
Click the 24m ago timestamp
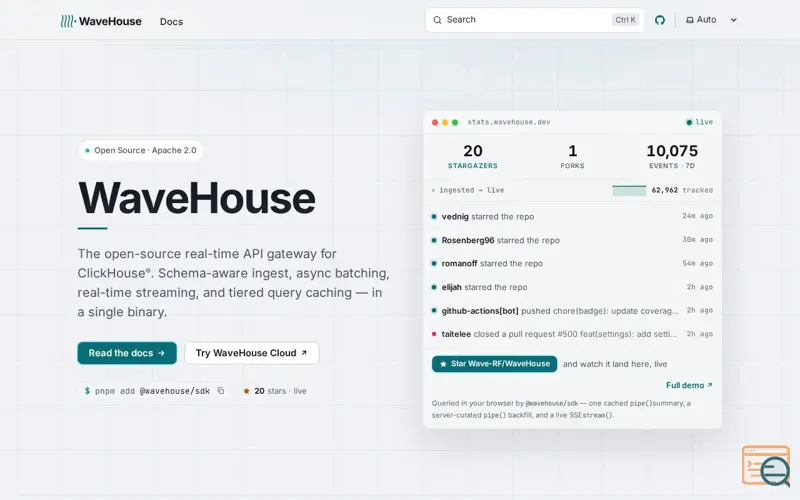click(697, 216)
